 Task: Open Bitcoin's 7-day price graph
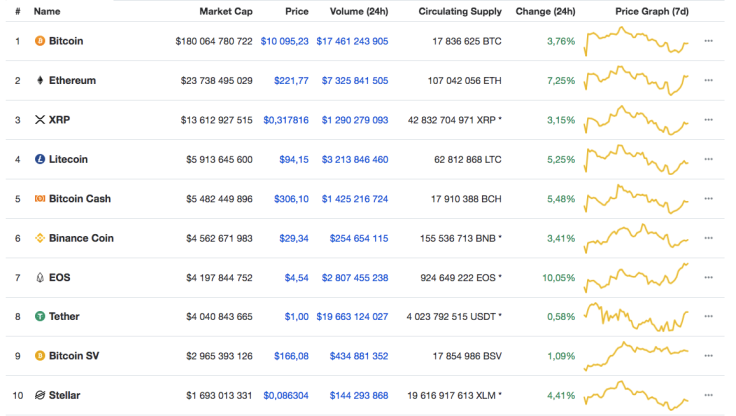point(636,41)
